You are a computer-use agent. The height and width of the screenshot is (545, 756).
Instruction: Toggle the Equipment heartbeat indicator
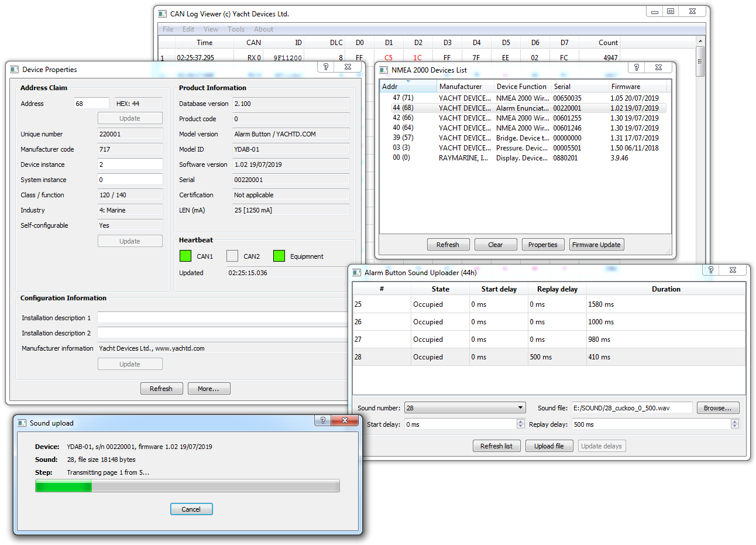[279, 256]
